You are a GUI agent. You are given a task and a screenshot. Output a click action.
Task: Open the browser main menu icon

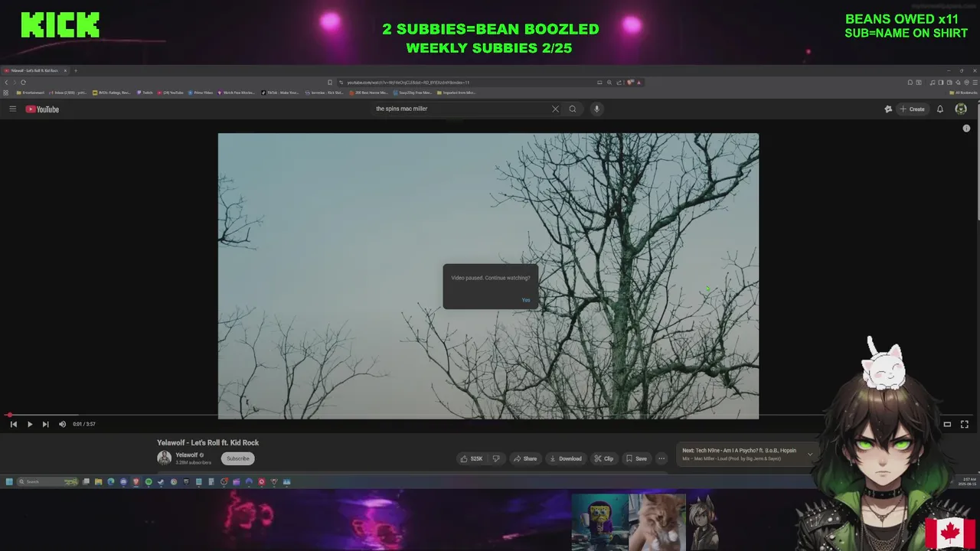(975, 83)
